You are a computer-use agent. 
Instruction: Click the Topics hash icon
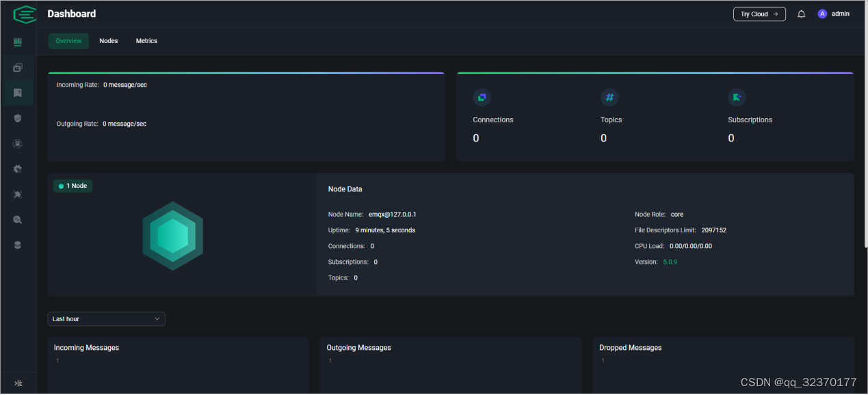609,98
